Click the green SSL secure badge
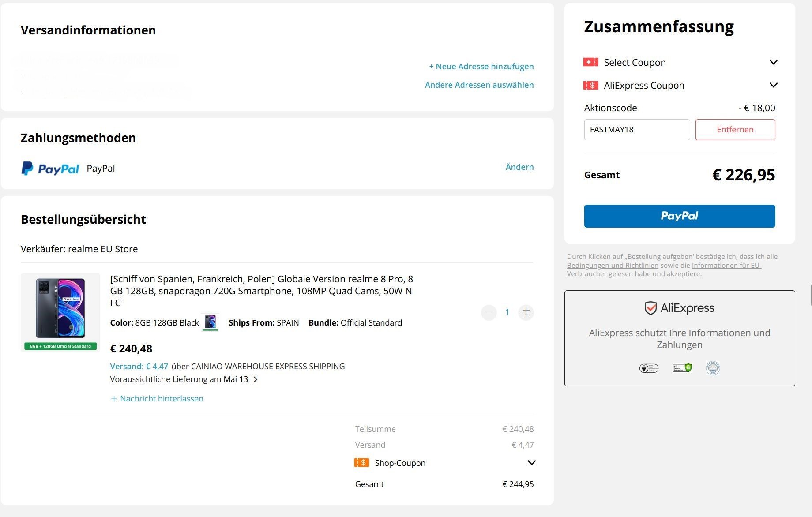Viewport: 812px width, 517px height. [x=682, y=367]
